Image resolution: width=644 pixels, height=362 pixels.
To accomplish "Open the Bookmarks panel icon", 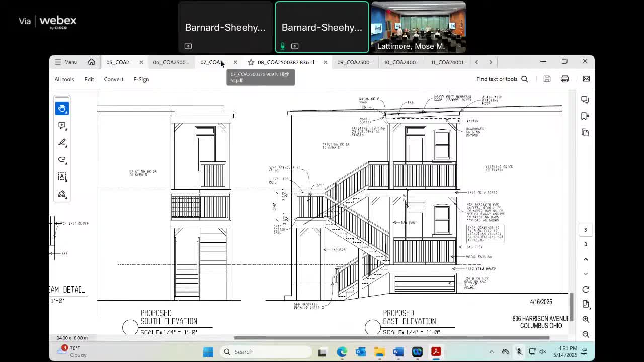I will 585,116.
